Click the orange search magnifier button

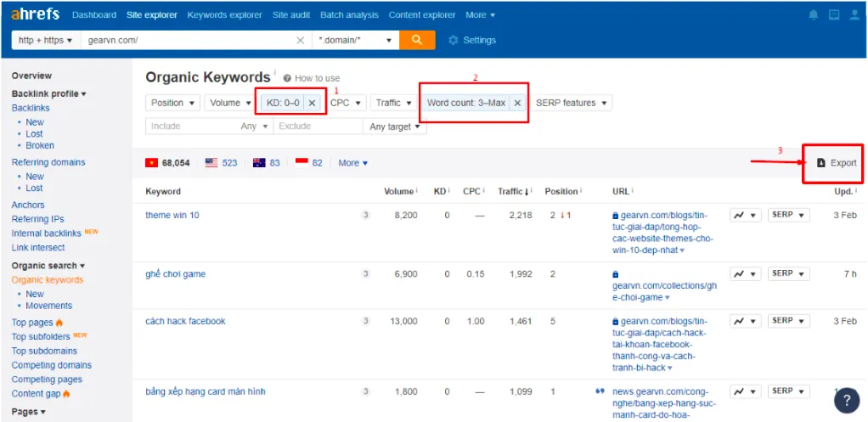point(417,40)
